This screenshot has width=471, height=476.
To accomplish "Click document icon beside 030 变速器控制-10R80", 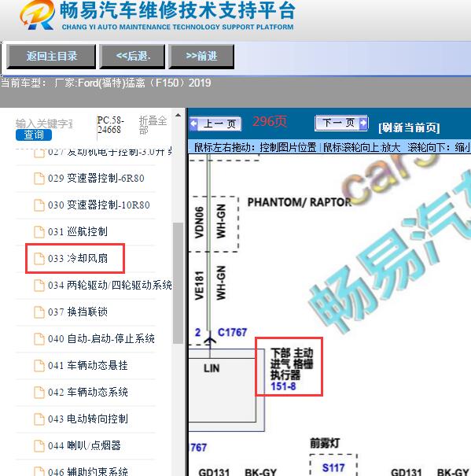I will [x=39, y=205].
